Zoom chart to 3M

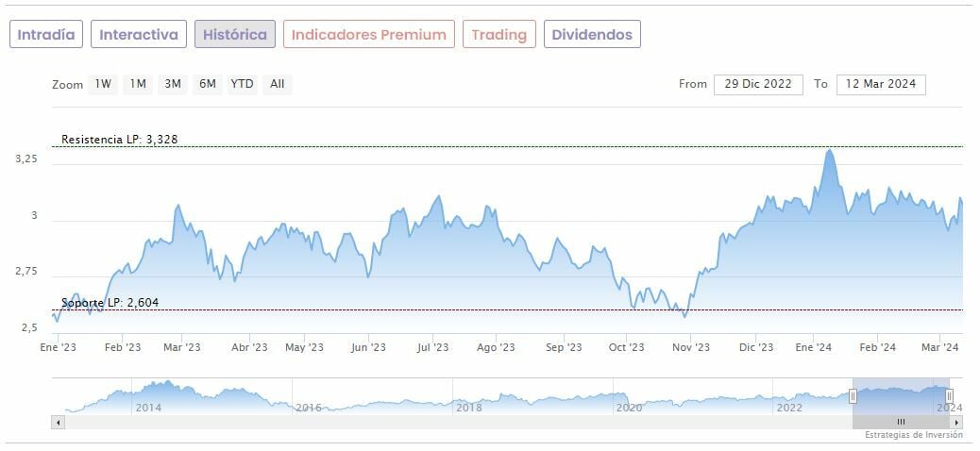pyautogui.click(x=172, y=84)
